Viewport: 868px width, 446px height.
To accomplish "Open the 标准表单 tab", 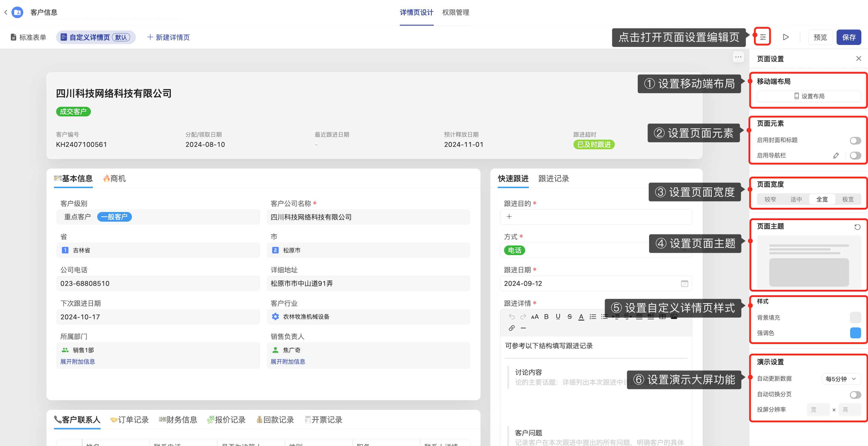I will click(28, 37).
